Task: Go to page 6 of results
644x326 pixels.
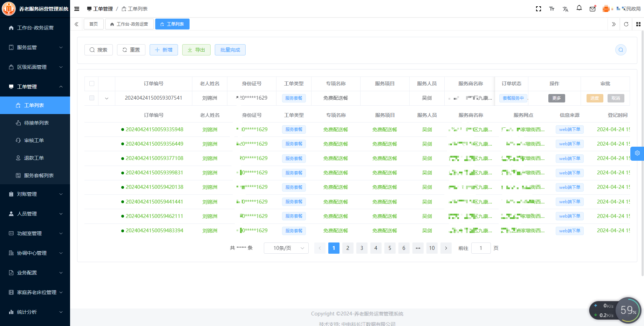Action: 404,248
